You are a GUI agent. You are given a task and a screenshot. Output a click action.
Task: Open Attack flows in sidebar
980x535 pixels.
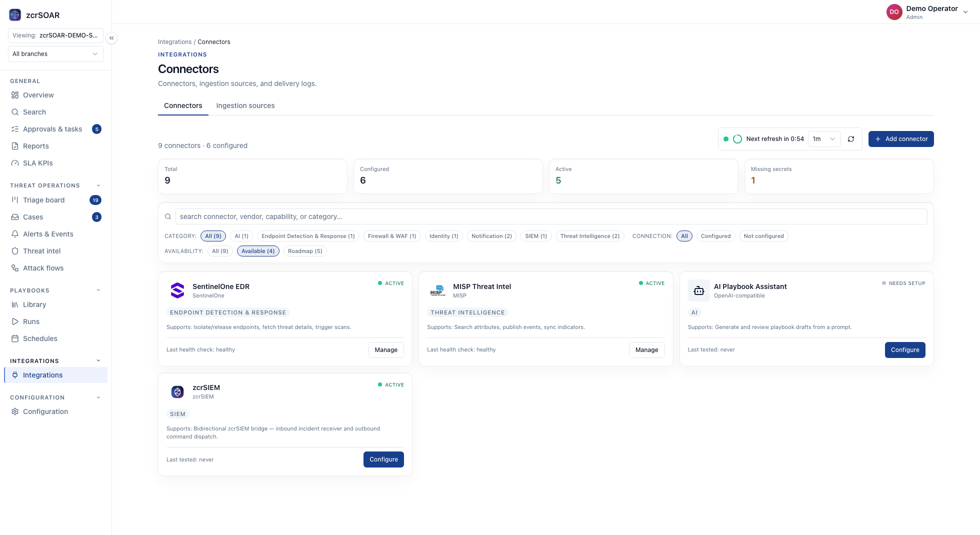[x=55, y=268]
